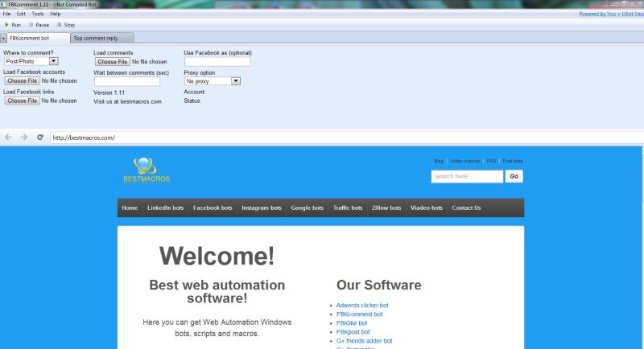This screenshot has width=644, height=349.
Task: Click the Welcome! heading
Action: pyautogui.click(x=217, y=256)
